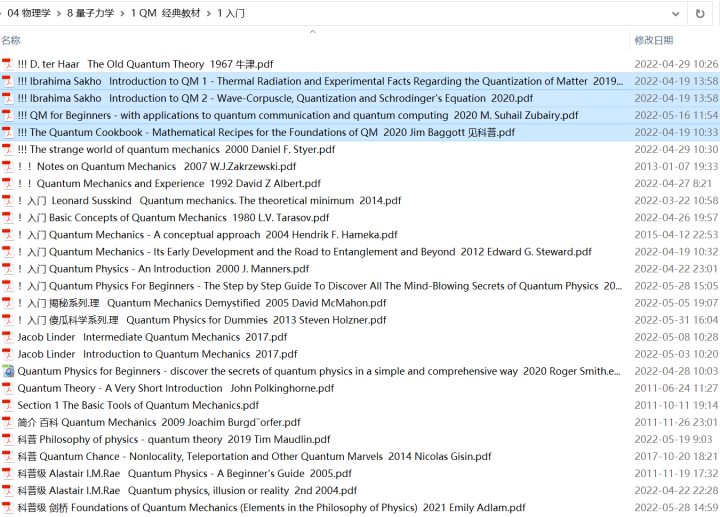Click PDF icon of 'Basic Concepts of Quantum Mechanics'
The height and width of the screenshot is (517, 720).
click(7, 218)
